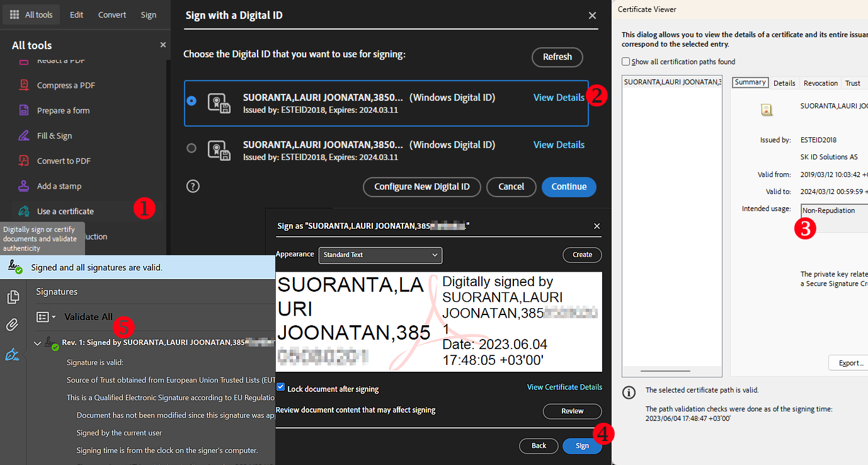Switch to the Summary tab in Certificate Viewer
The image size is (868, 465).
tap(750, 83)
